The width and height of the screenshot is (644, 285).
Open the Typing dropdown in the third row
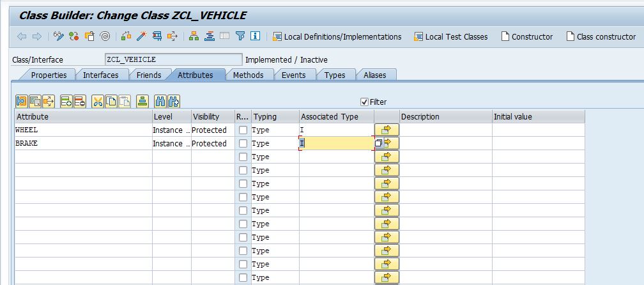[275, 157]
